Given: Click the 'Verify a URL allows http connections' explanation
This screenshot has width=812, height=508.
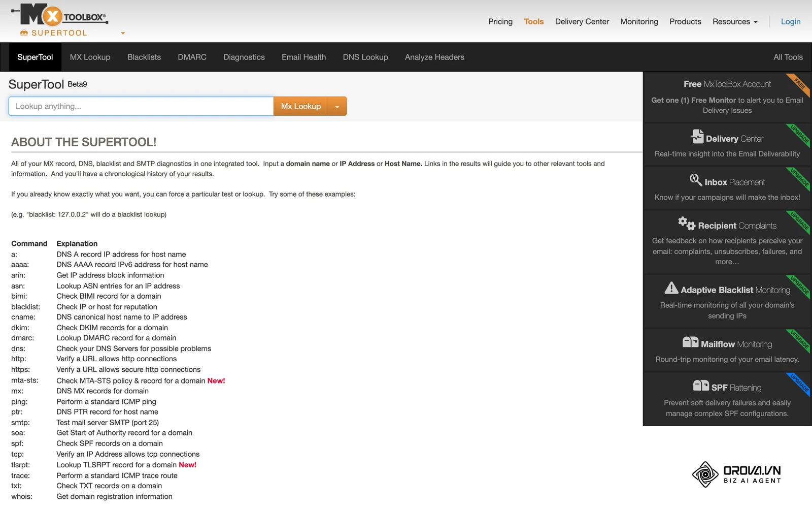Looking at the screenshot, I should pos(116,359).
